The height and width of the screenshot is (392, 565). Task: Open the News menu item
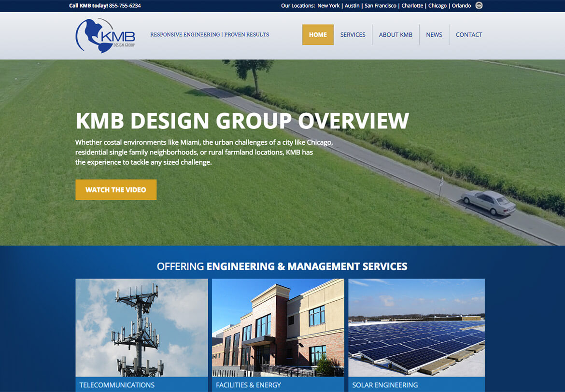(x=434, y=35)
